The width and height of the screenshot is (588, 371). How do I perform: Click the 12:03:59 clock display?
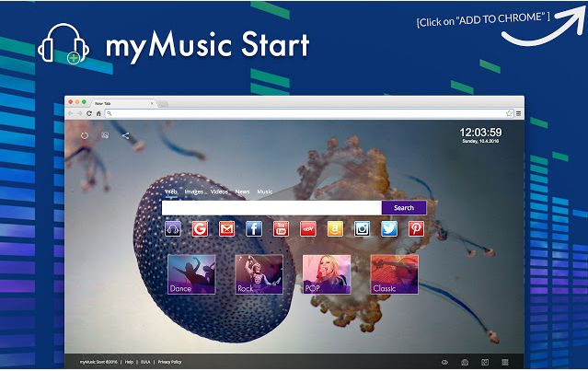[480, 133]
